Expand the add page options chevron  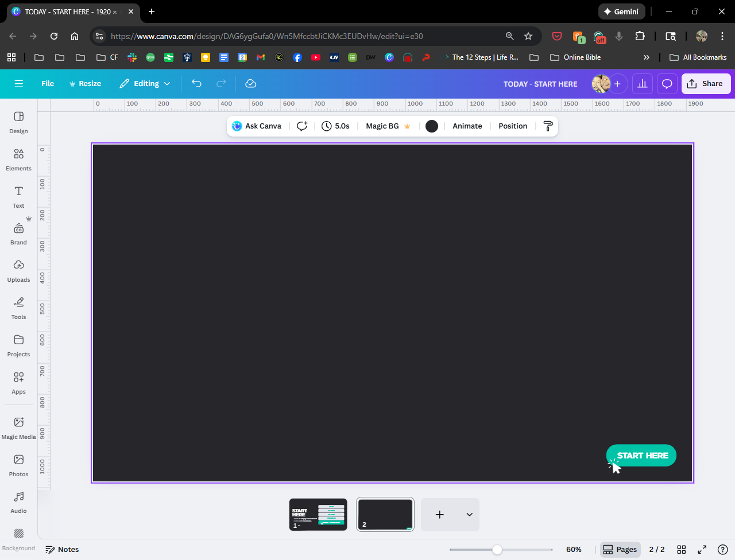469,515
